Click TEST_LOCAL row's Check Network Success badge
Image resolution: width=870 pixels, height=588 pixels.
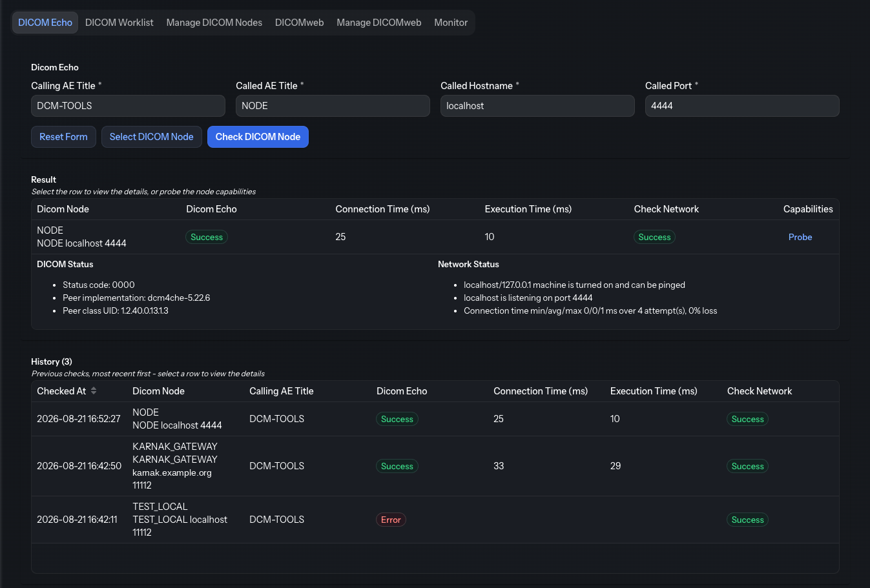pyautogui.click(x=748, y=520)
